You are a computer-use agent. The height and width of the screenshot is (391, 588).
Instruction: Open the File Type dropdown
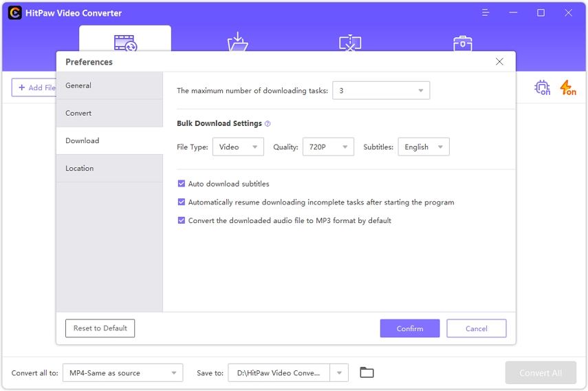point(238,147)
